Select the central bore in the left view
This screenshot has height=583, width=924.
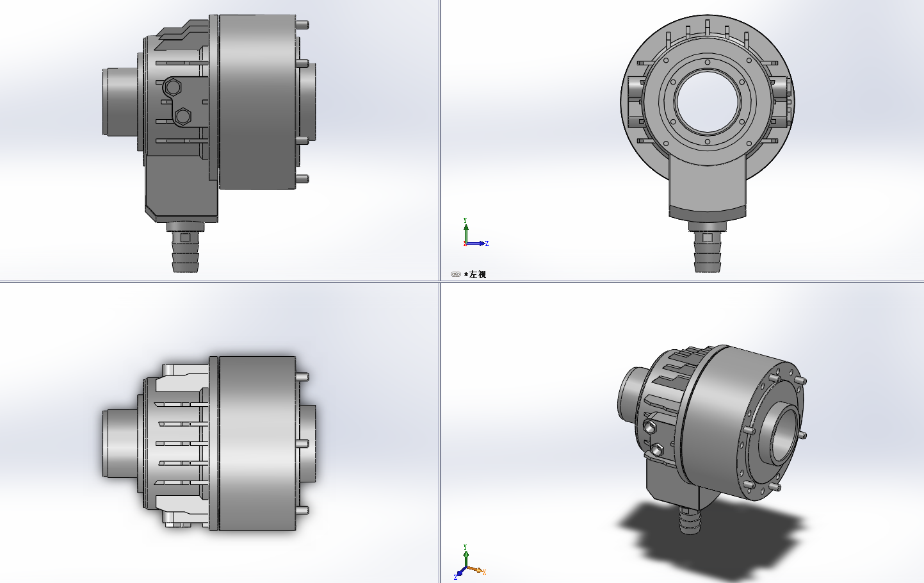pyautogui.click(x=708, y=102)
